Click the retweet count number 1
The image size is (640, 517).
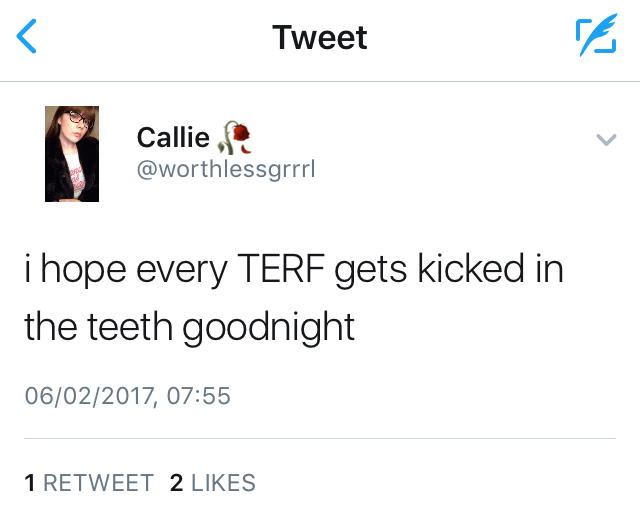(x=30, y=483)
